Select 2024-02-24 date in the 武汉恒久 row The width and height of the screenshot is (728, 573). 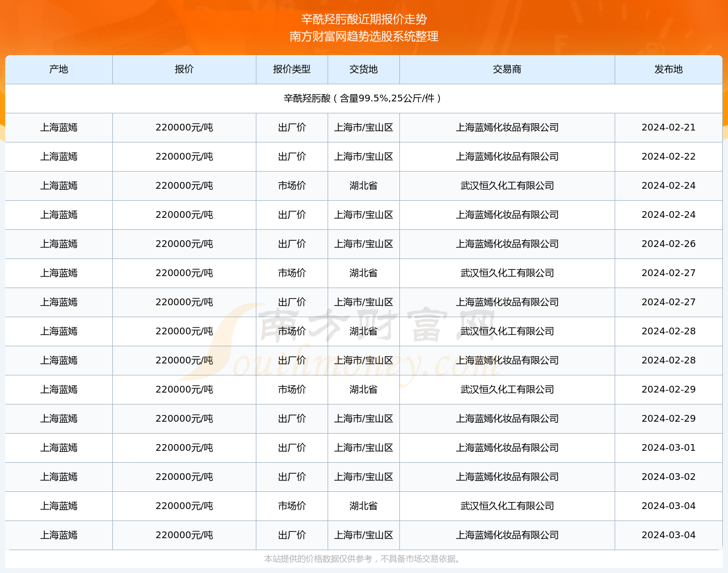tap(668, 186)
